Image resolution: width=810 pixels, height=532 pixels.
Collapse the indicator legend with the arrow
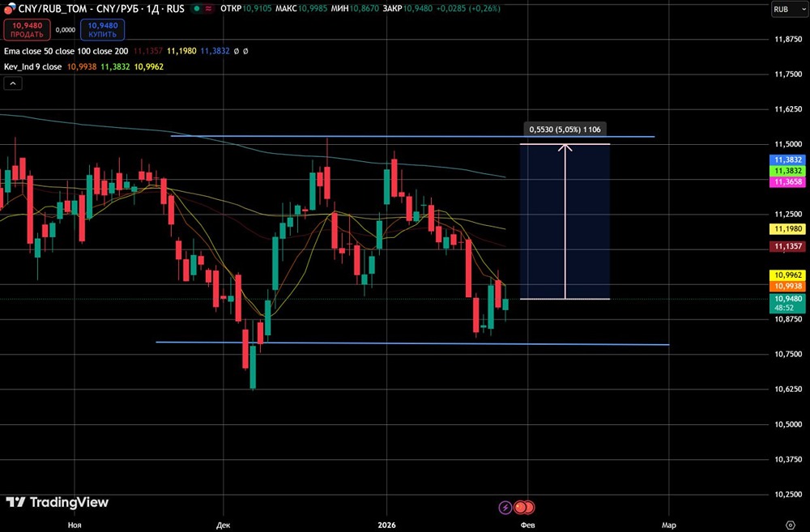(x=12, y=83)
